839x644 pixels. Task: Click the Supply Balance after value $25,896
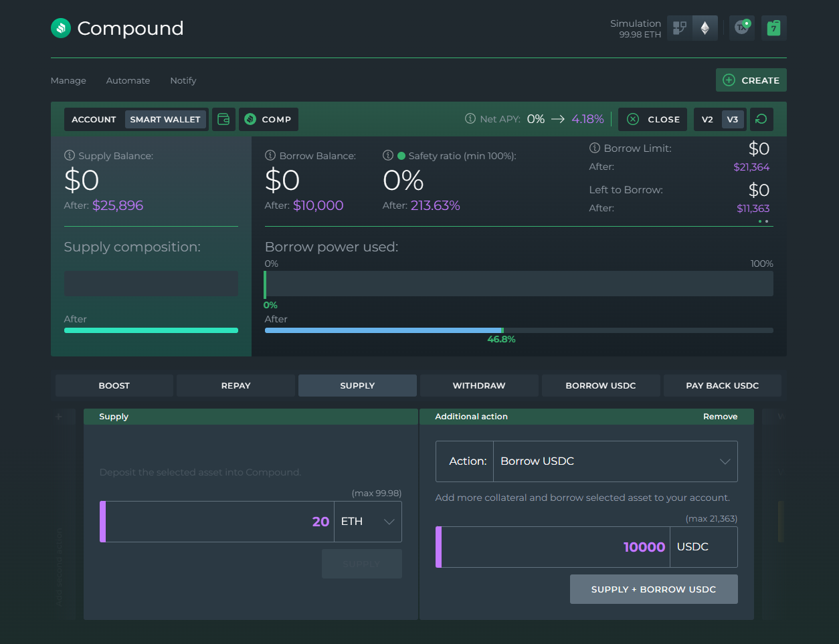(x=118, y=205)
